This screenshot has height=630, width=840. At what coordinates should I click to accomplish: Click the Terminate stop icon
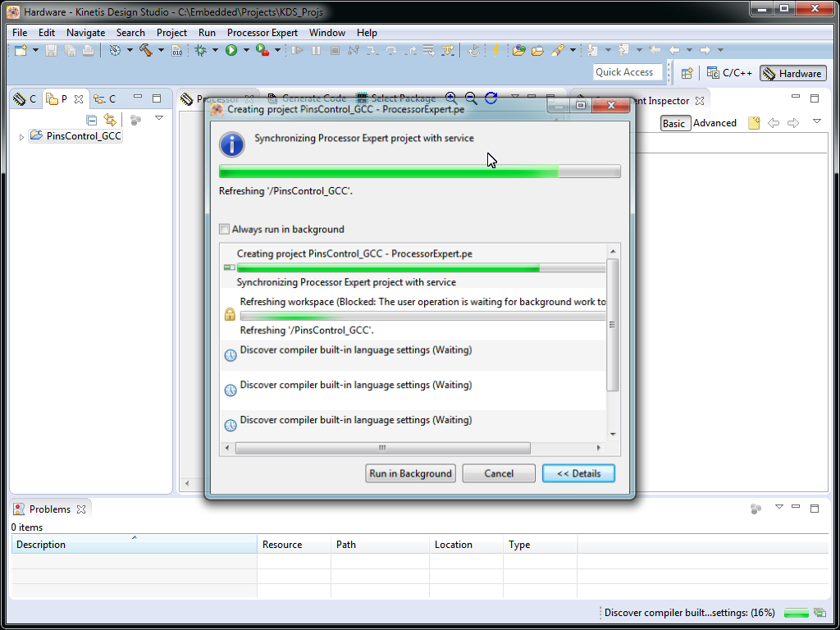click(x=335, y=50)
